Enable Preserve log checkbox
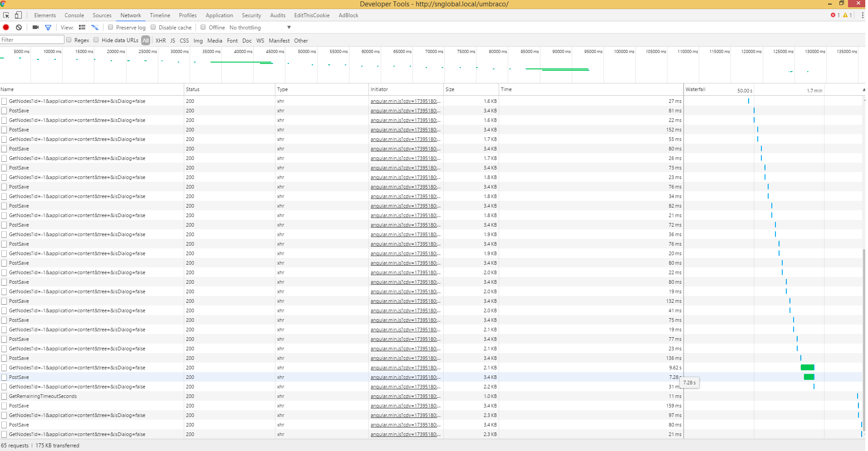 (110, 27)
